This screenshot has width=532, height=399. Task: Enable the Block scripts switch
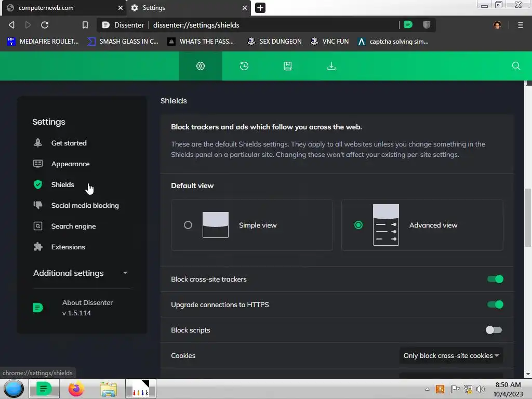(x=494, y=330)
